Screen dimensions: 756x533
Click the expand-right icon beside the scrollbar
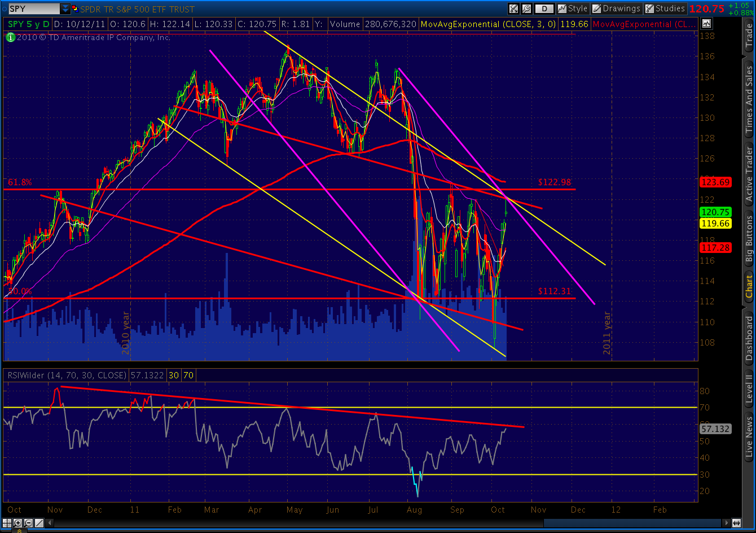tap(737, 523)
